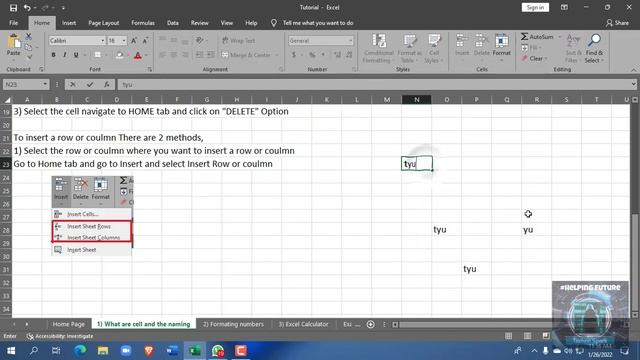Click the Undo arrow icon
The height and width of the screenshot is (360, 640).
(x=27, y=7)
